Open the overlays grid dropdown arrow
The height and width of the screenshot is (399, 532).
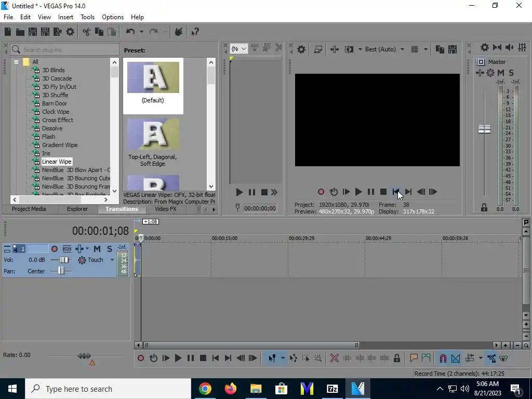point(425,49)
